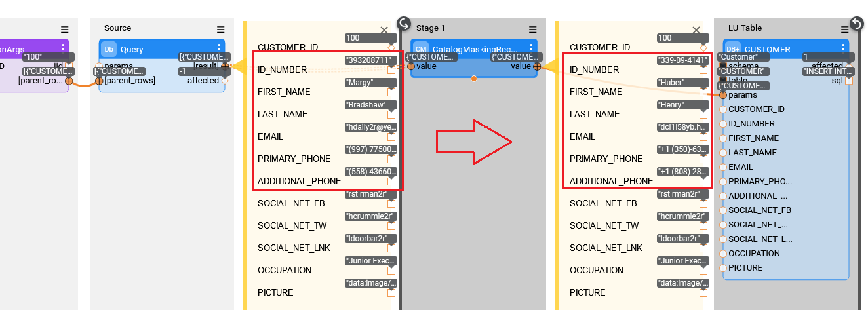The width and height of the screenshot is (868, 310).
Task: Click the Query actor result output port
Action: pyautogui.click(x=225, y=66)
